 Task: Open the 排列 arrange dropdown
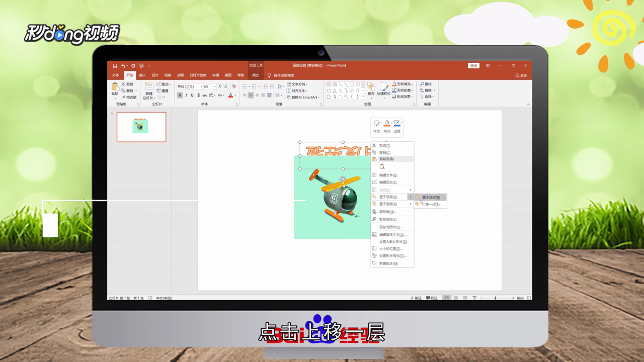point(371,90)
